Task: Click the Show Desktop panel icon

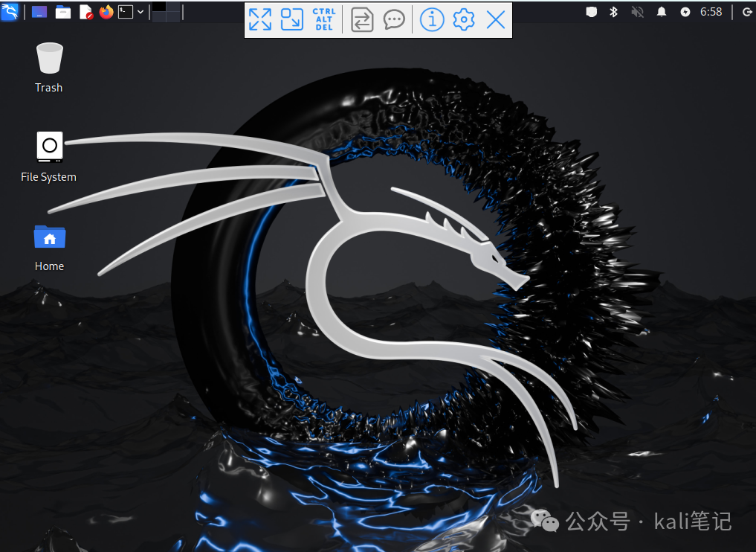Action: pyautogui.click(x=39, y=12)
